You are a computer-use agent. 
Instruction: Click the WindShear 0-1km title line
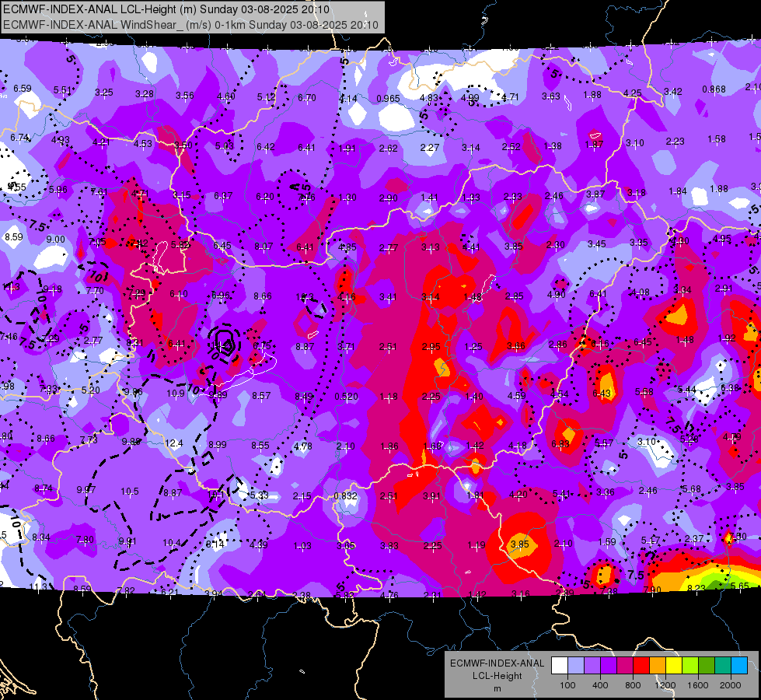tap(190, 25)
